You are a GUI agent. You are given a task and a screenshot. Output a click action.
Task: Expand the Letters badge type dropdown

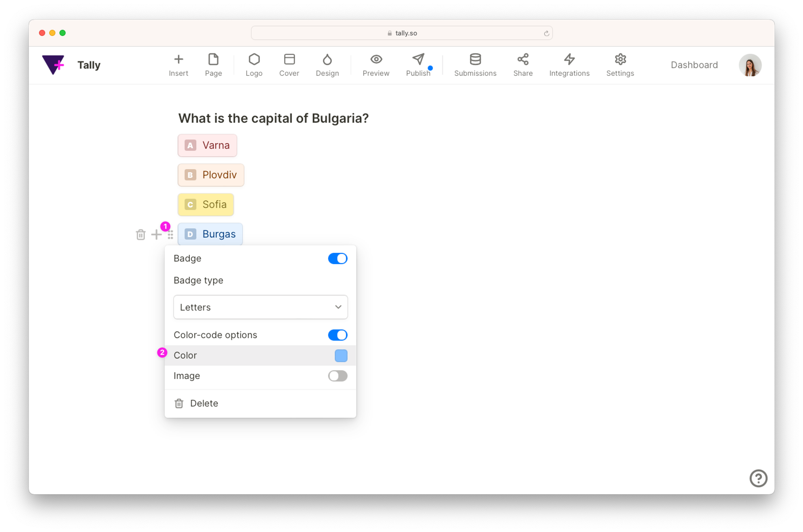point(260,307)
